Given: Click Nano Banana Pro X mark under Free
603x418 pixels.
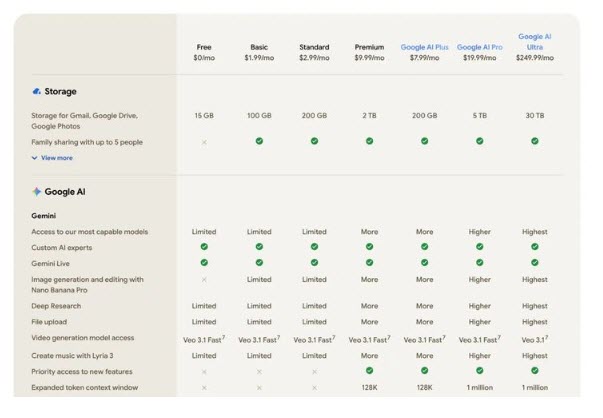Looking at the screenshot, I should 204,280.
